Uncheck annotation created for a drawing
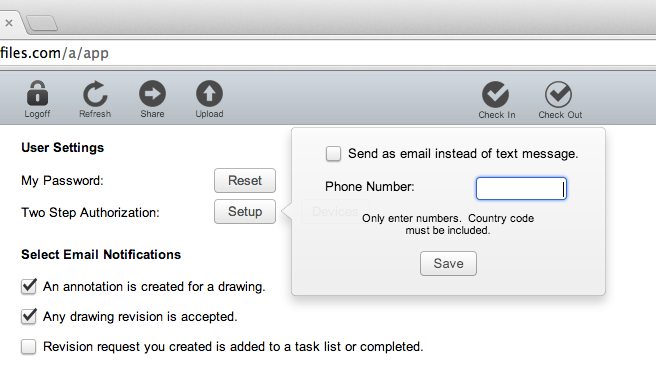The image size is (656, 366). (28, 287)
